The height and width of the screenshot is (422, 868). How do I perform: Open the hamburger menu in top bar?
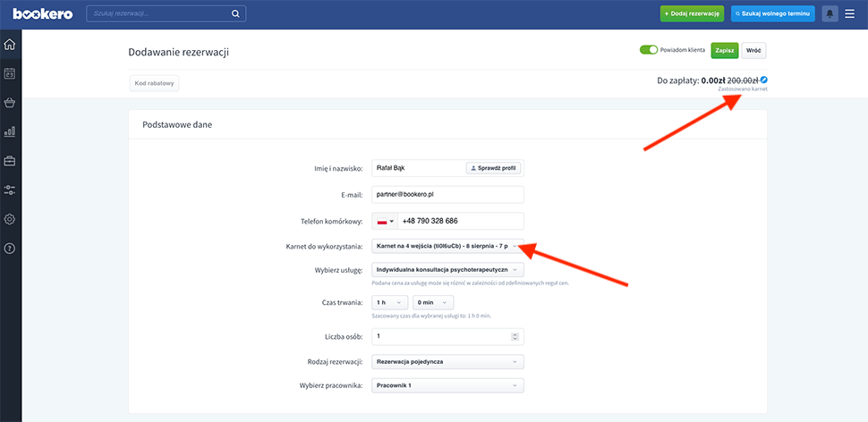click(x=850, y=13)
